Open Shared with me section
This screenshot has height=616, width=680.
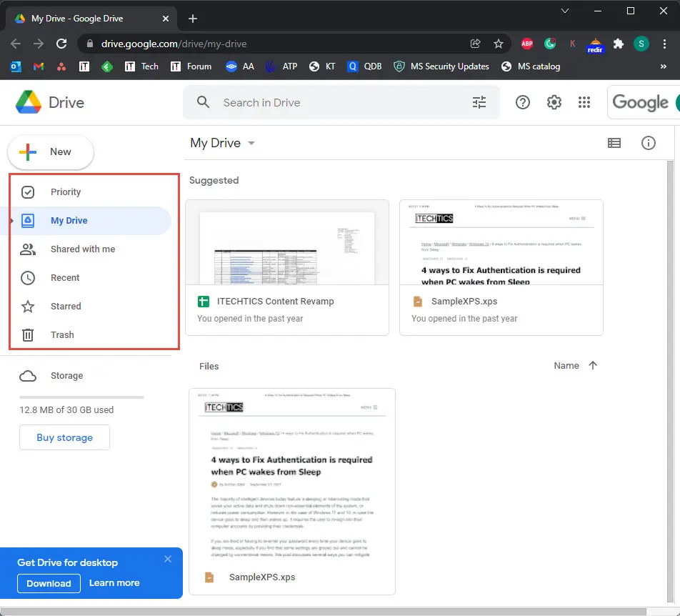(x=82, y=249)
